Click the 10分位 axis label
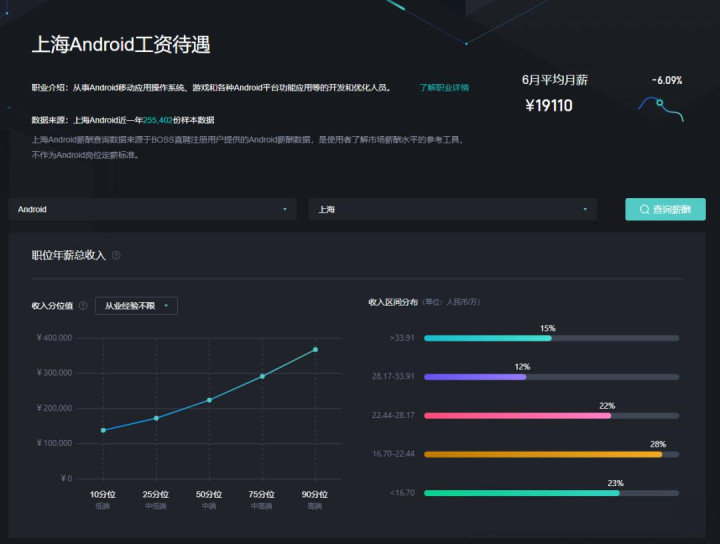720x544 pixels. (x=102, y=494)
